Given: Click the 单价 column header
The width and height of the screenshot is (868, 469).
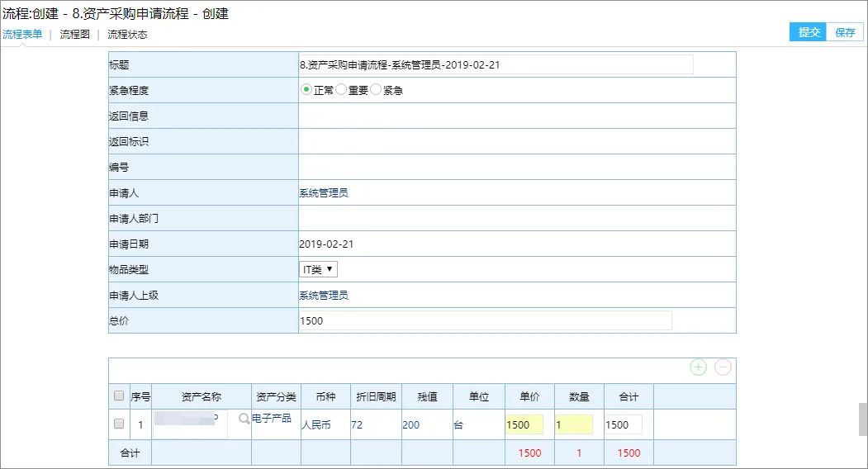Looking at the screenshot, I should pyautogui.click(x=529, y=396).
